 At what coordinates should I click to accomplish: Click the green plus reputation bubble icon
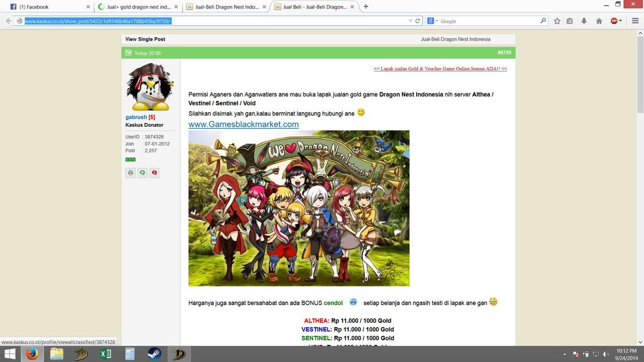tap(142, 173)
